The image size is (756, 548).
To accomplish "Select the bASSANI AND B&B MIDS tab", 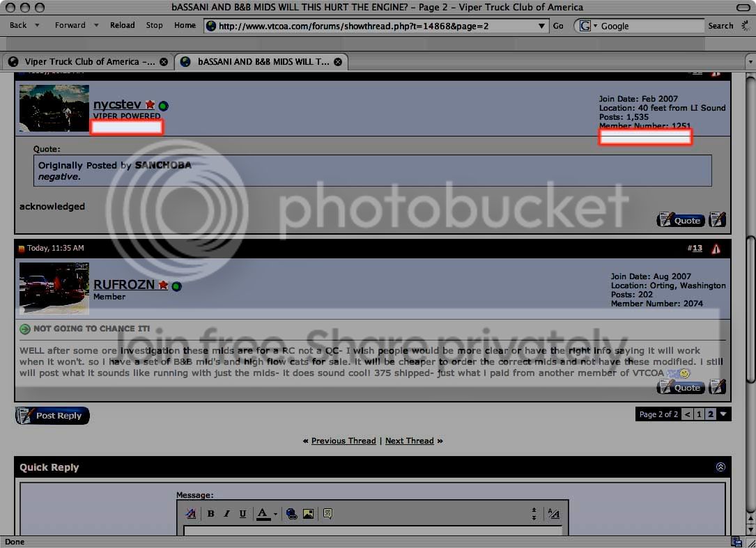I will click(261, 62).
